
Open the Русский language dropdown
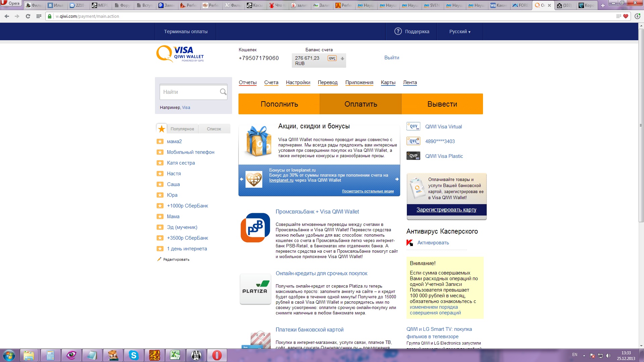click(460, 32)
